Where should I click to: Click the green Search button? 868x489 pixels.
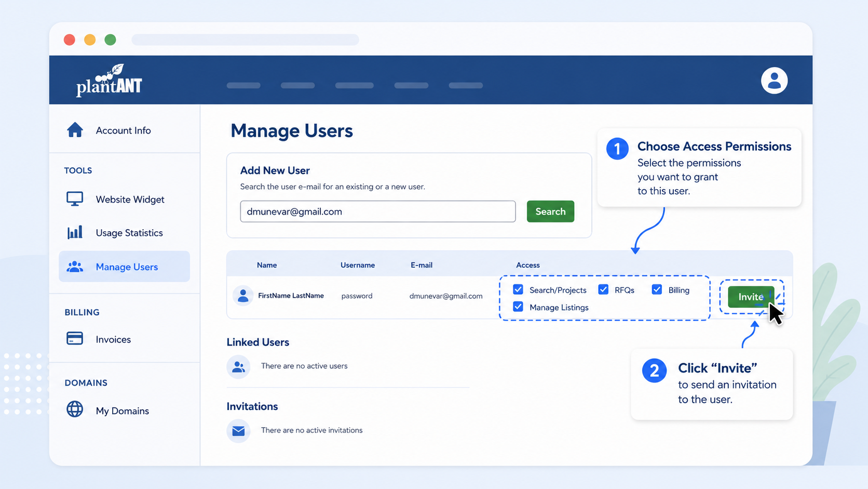tap(550, 212)
